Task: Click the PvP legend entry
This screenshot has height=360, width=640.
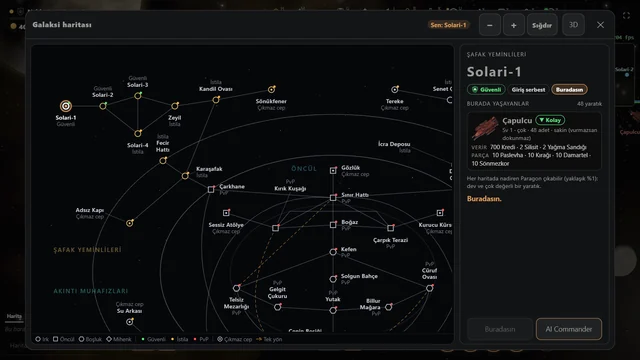Action: 201,339
